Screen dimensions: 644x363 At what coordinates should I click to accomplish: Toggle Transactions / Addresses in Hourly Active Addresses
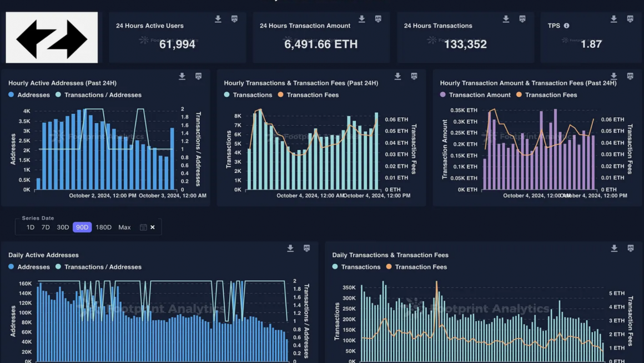pyautogui.click(x=99, y=95)
